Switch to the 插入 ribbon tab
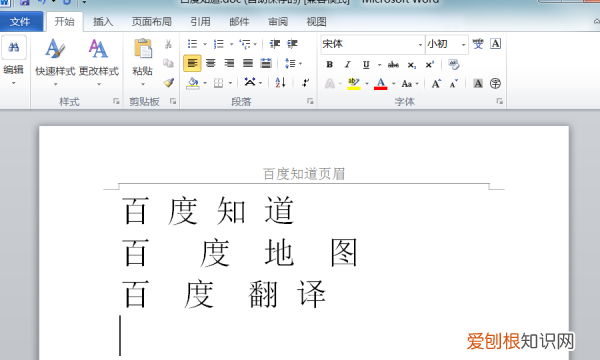This screenshot has width=600, height=360. tap(103, 22)
